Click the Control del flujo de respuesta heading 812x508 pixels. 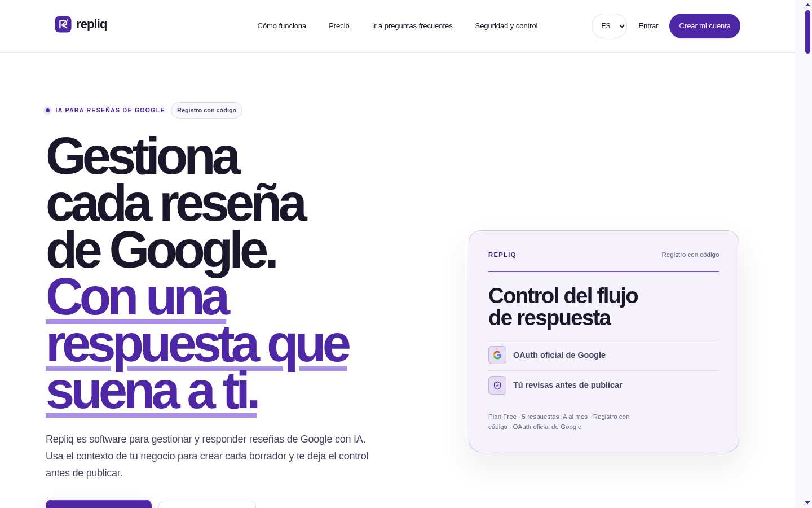(x=563, y=307)
